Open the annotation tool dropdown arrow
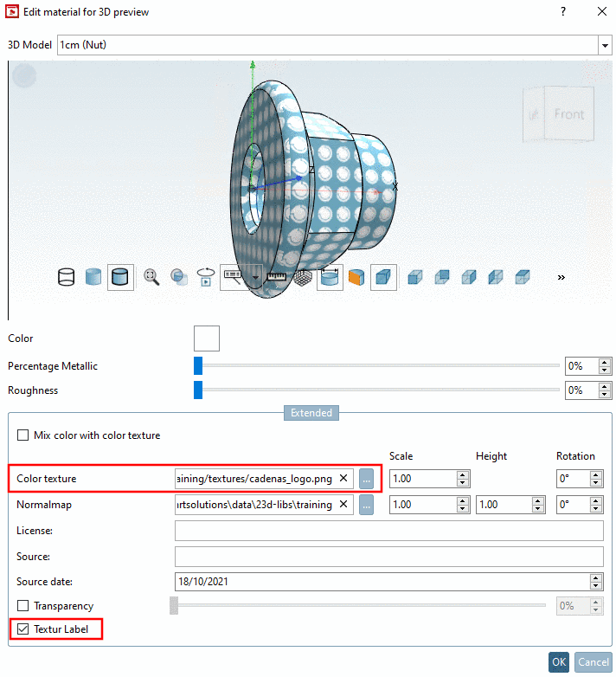Screen dimensions: 616x677 pos(255,278)
